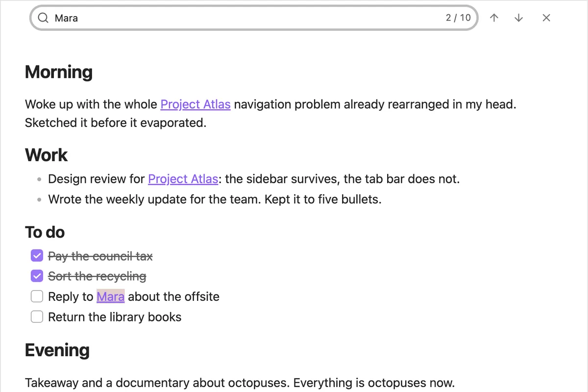Click the struck-through Pay the council tax text
Screen dimensions: 588x392
[x=100, y=256]
